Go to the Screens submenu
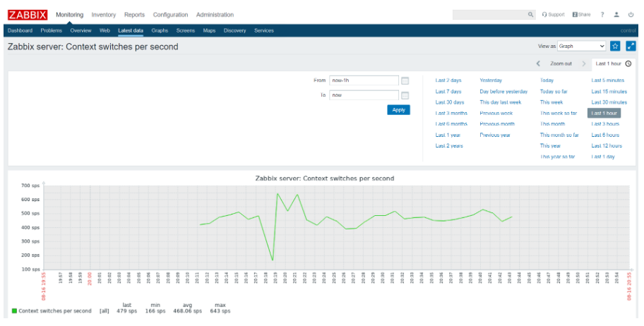 point(186,31)
